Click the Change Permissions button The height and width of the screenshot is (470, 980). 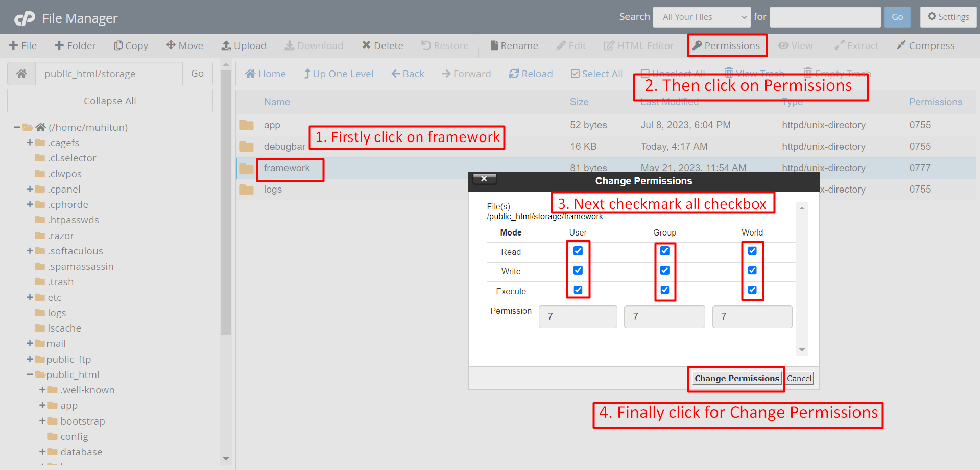[736, 379]
